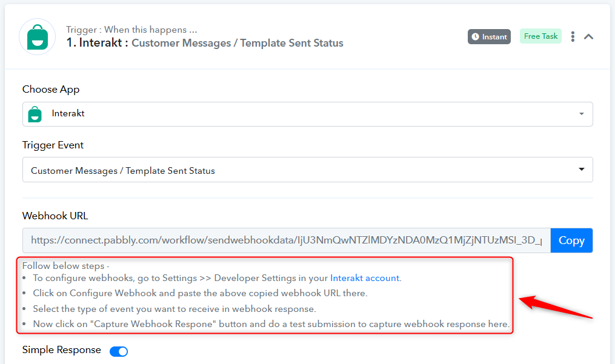Click inside the Webhook URL field
615x364 pixels.
[287, 240]
